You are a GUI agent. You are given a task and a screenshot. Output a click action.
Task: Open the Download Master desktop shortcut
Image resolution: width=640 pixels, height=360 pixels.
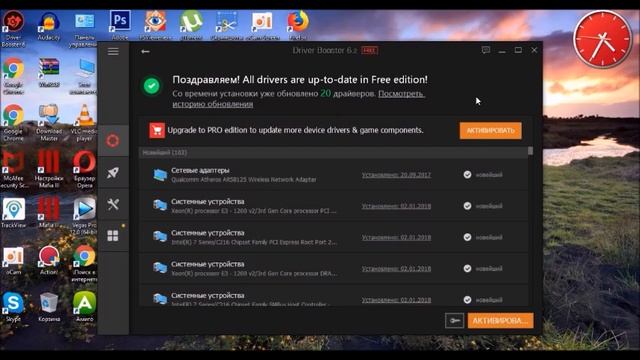49,122
